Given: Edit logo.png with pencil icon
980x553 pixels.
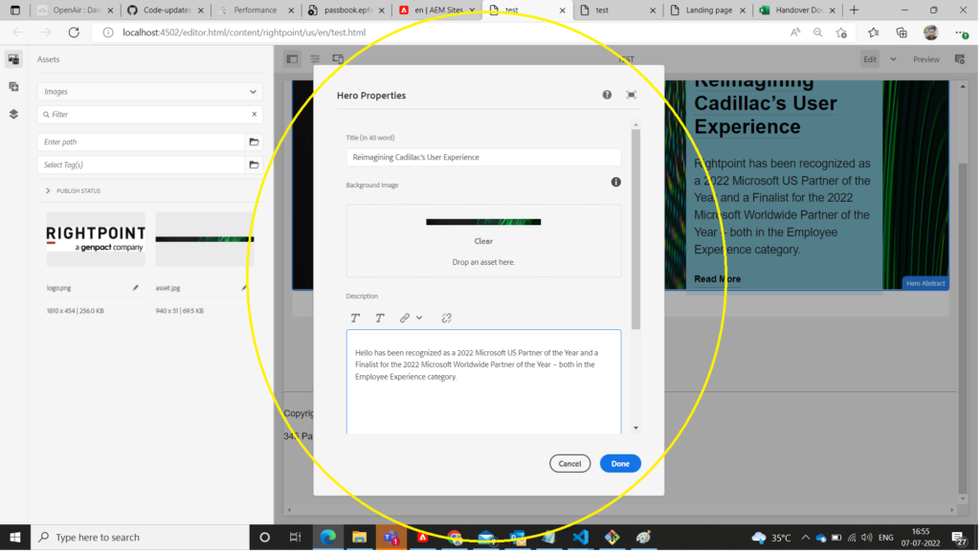Looking at the screenshot, I should click(x=136, y=288).
